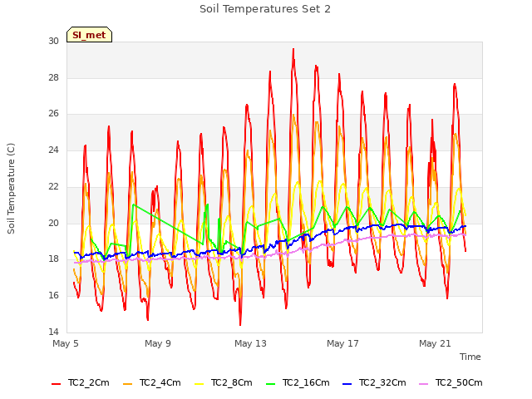Click the 24 y-axis tick label

(53, 150)
